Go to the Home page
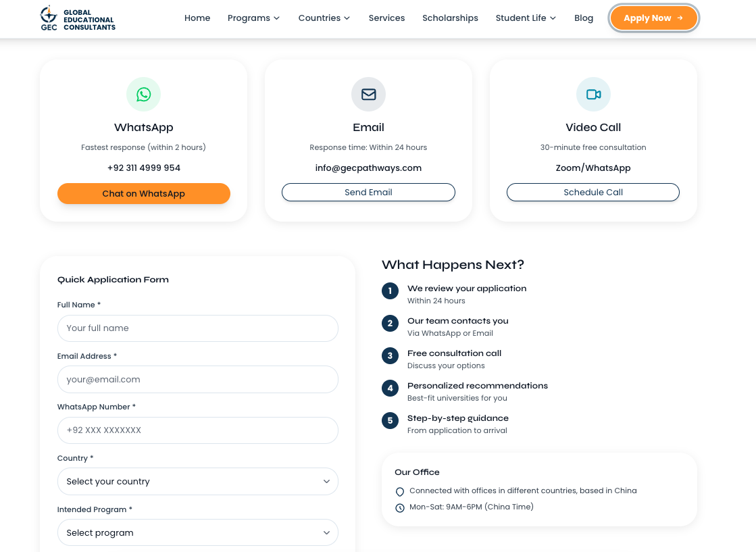 (x=197, y=18)
